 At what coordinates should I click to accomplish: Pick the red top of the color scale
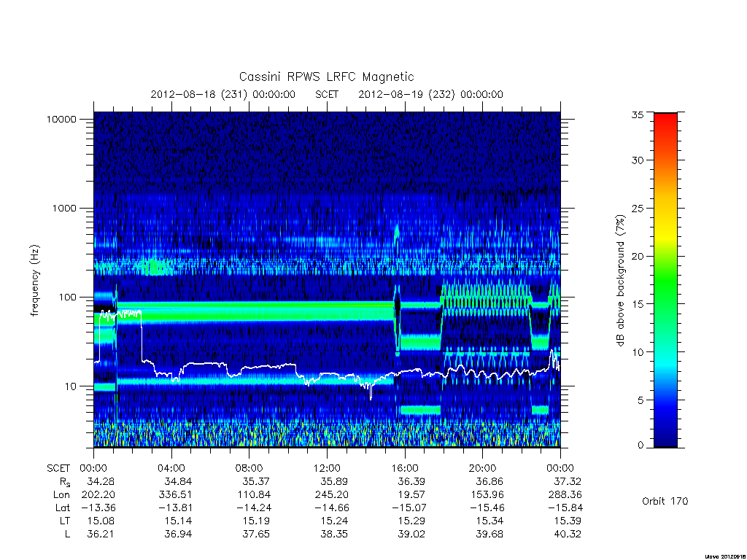pyautogui.click(x=665, y=119)
